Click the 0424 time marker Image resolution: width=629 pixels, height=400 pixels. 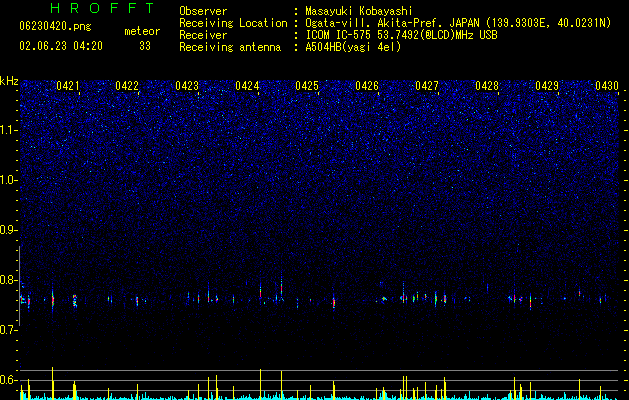[247, 86]
